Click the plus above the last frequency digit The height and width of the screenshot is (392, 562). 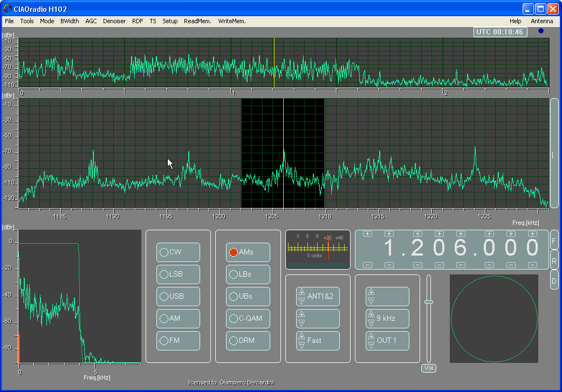click(533, 234)
